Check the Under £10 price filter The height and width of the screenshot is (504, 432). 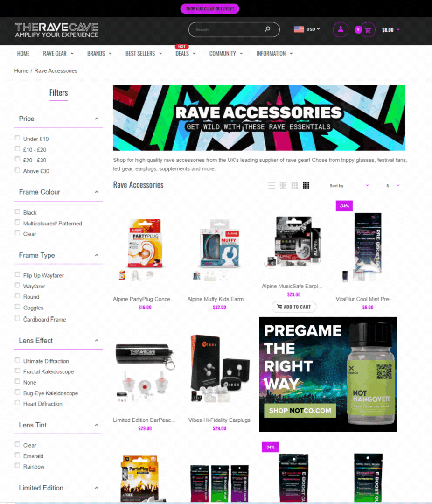(x=17, y=138)
